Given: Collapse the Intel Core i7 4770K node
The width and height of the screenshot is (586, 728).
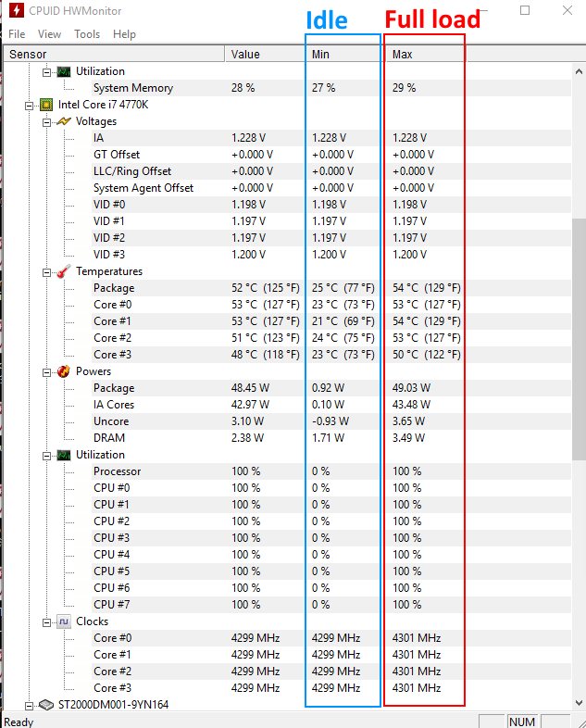Looking at the screenshot, I should pos(29,106).
